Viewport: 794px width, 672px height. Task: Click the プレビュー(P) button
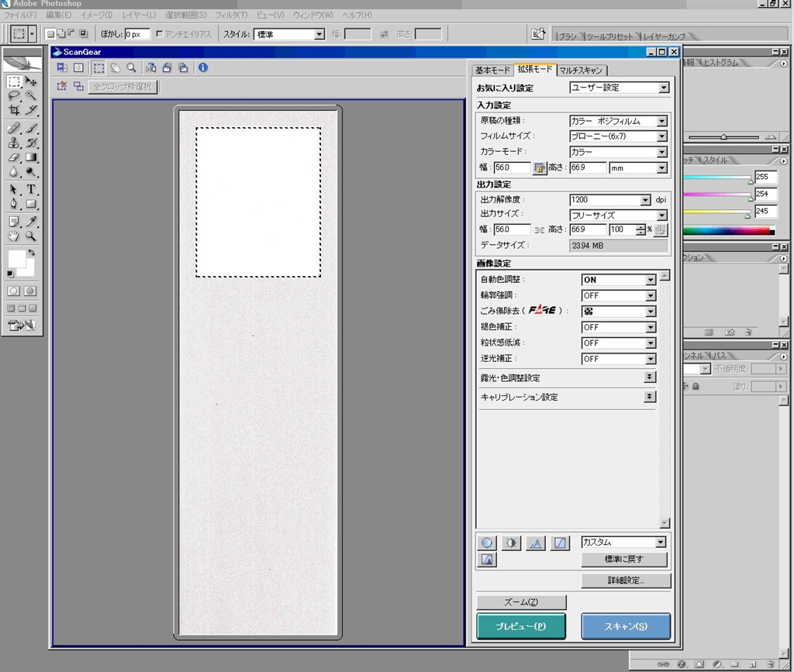point(520,626)
